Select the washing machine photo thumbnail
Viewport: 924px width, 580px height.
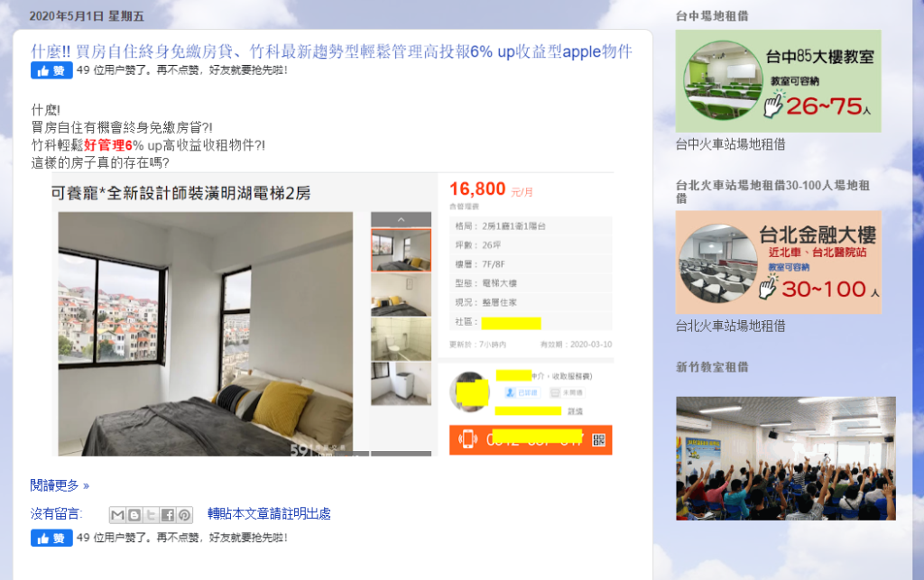pyautogui.click(x=401, y=384)
